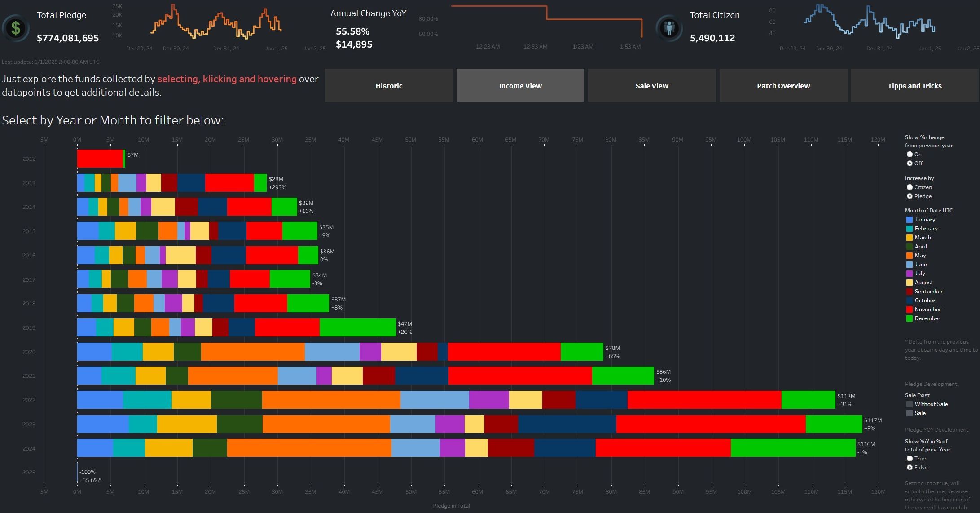Click the Without Sale legend square

pos(910,404)
